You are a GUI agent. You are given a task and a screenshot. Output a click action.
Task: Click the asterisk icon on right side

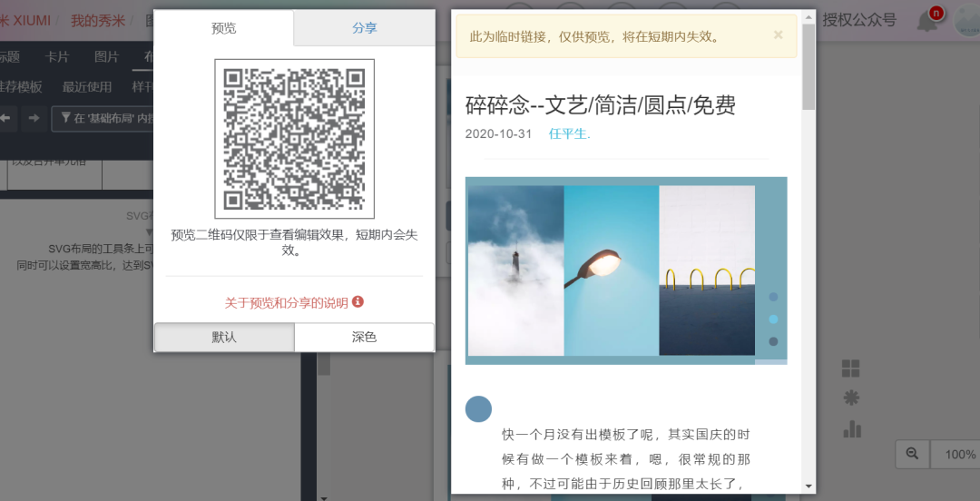(850, 398)
